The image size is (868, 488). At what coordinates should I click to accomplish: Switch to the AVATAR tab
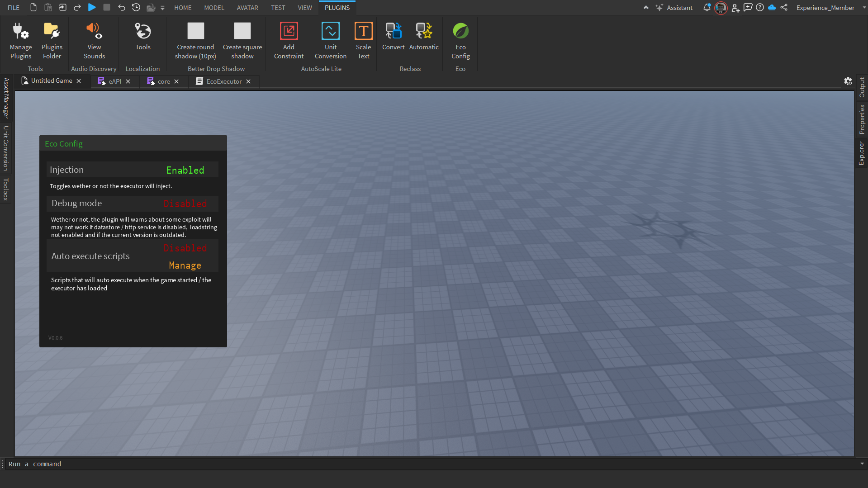tap(247, 8)
